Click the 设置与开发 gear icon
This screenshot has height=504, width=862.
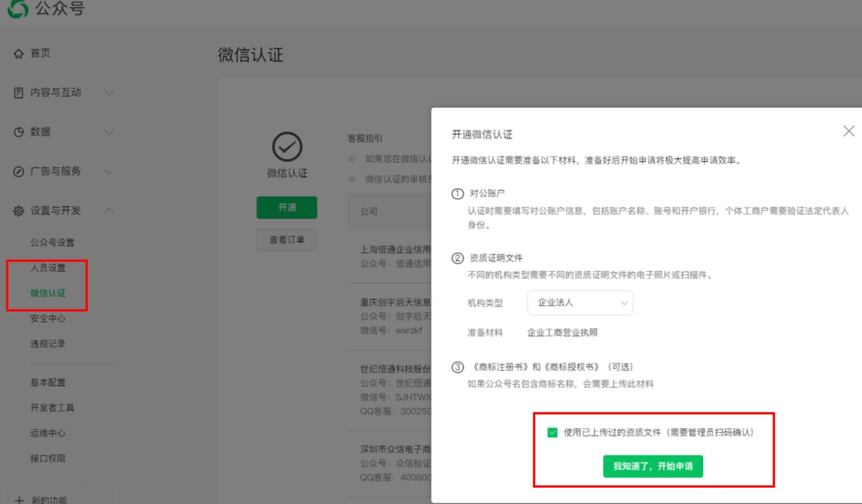[x=19, y=211]
